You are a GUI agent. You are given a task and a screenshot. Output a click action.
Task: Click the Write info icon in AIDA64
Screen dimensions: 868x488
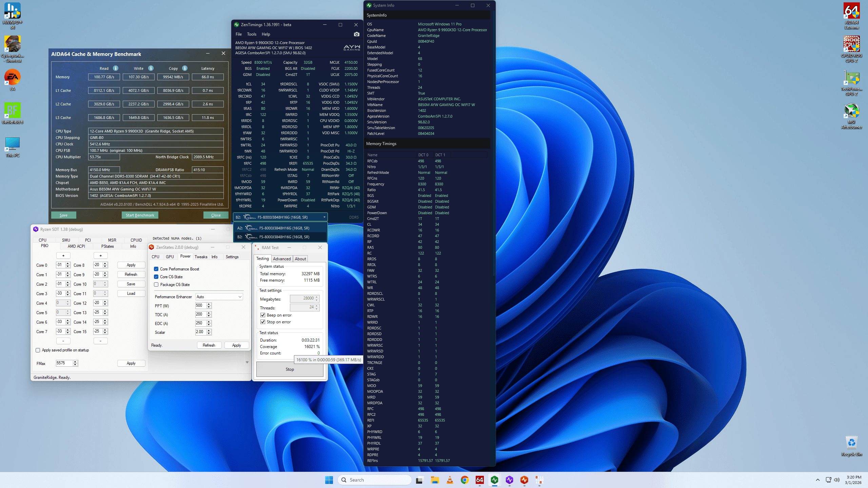[151, 68]
